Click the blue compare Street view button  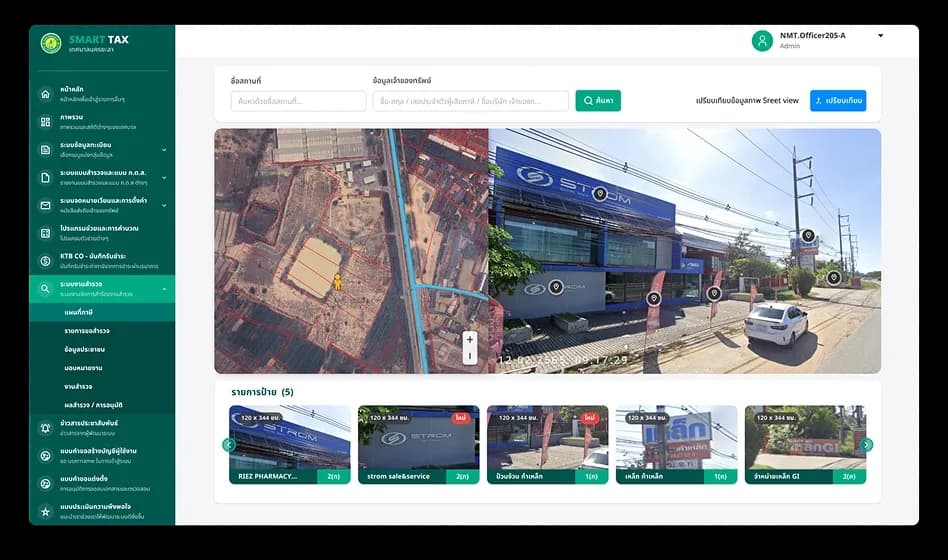click(x=838, y=100)
